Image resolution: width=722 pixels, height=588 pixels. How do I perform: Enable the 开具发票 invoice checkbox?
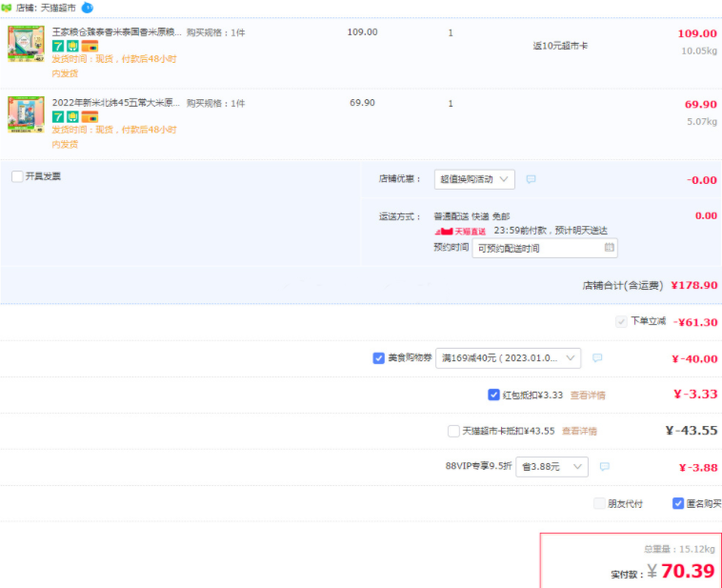17,176
